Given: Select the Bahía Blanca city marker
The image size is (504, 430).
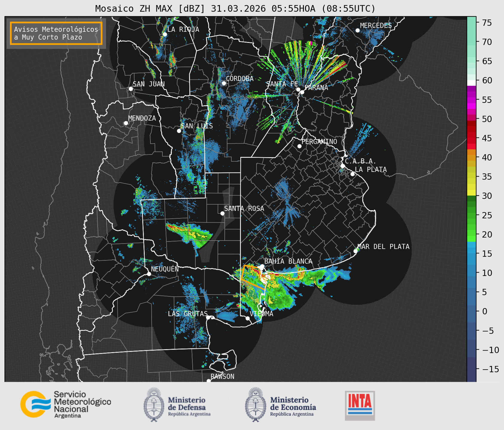Looking at the screenshot, I should 262,266.
